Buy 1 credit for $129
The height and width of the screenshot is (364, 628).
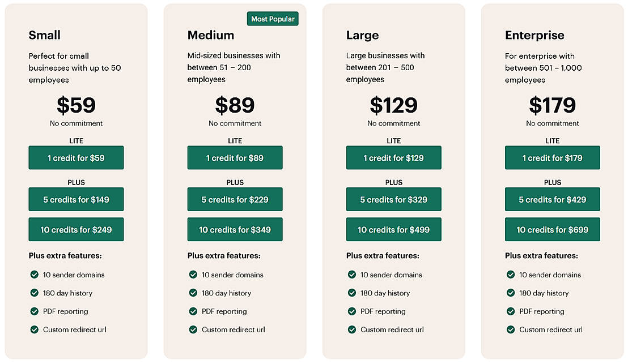[x=393, y=158]
